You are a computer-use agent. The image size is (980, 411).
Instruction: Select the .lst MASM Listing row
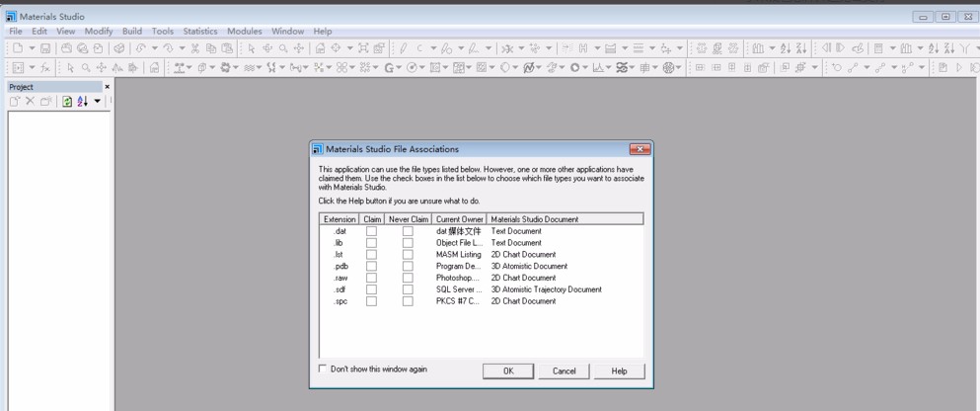pyautogui.click(x=482, y=255)
